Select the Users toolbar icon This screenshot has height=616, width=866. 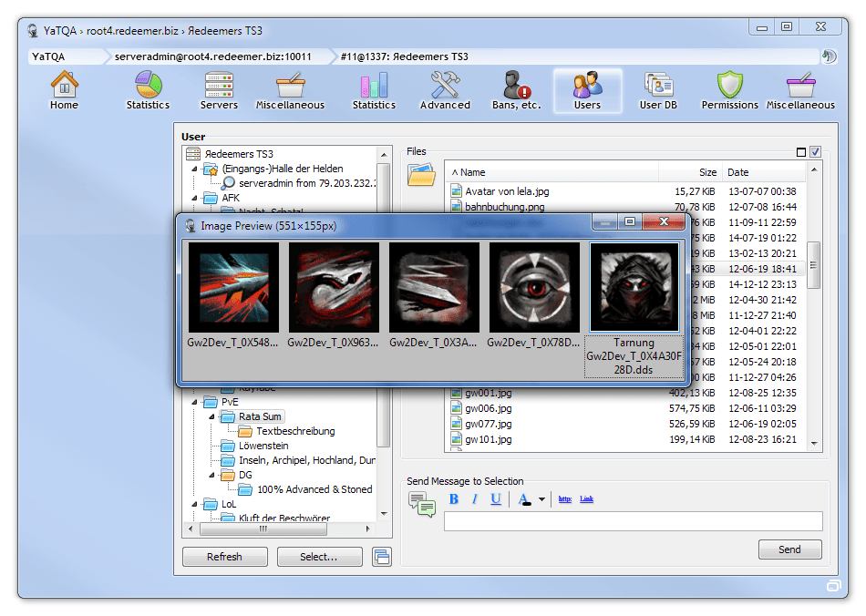[588, 91]
